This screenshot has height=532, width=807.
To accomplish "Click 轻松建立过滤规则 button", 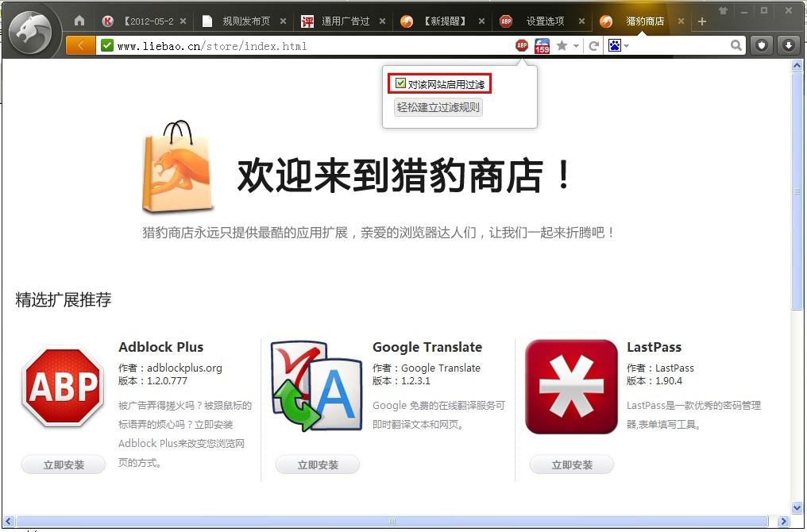I will coord(438,107).
